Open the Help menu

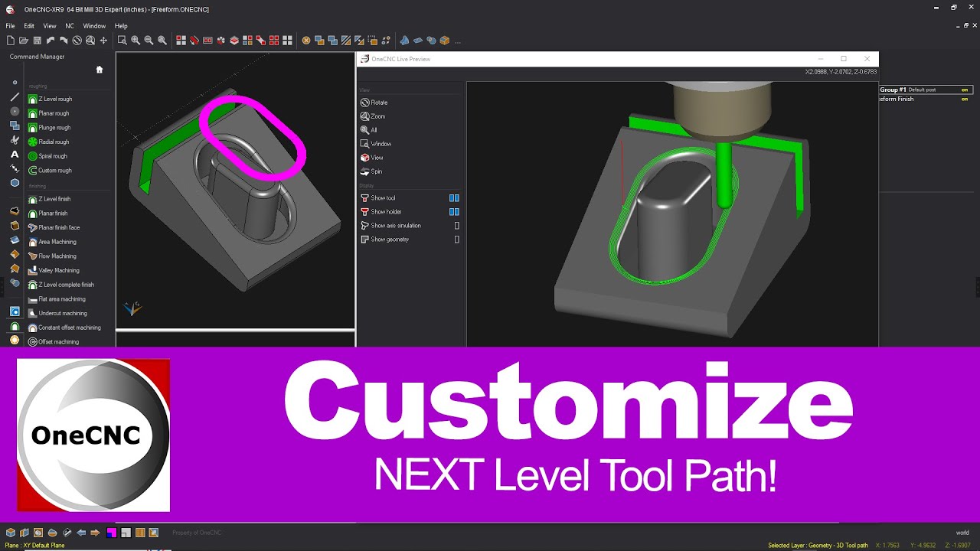[x=121, y=26]
